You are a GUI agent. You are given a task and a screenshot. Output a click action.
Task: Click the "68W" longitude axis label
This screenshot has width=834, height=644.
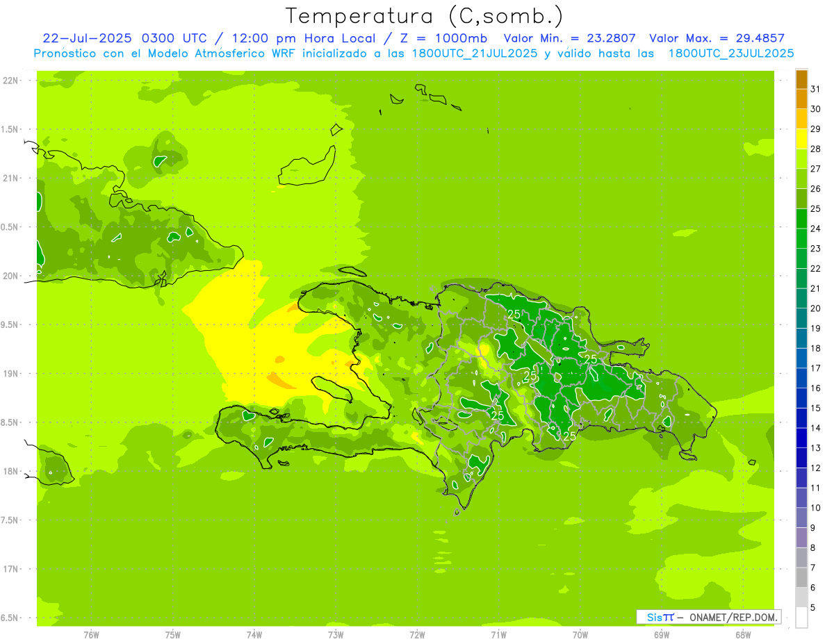[743, 635]
